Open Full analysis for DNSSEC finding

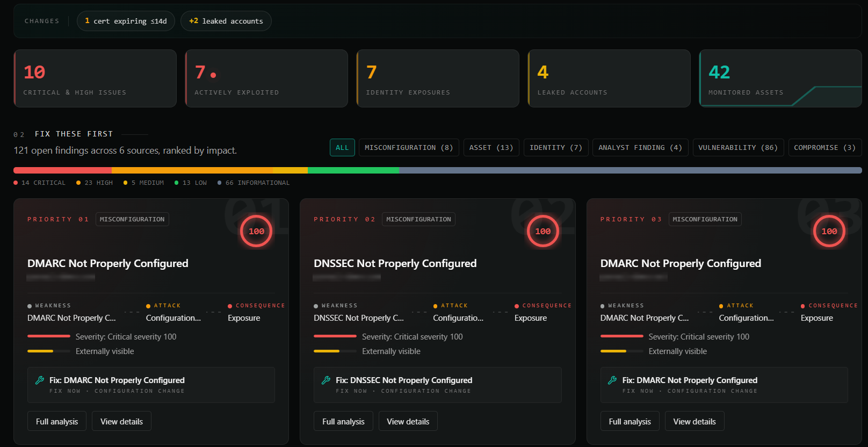[x=343, y=421]
